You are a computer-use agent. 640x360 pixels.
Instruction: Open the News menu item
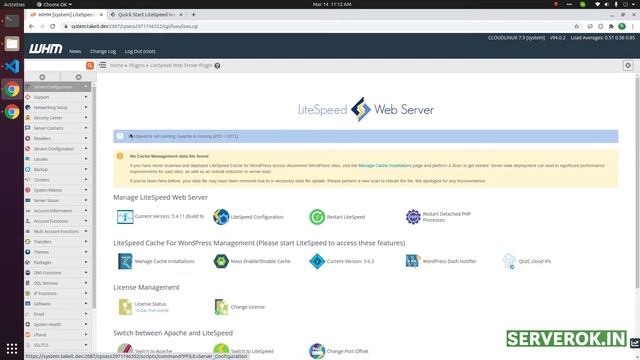tap(75, 51)
